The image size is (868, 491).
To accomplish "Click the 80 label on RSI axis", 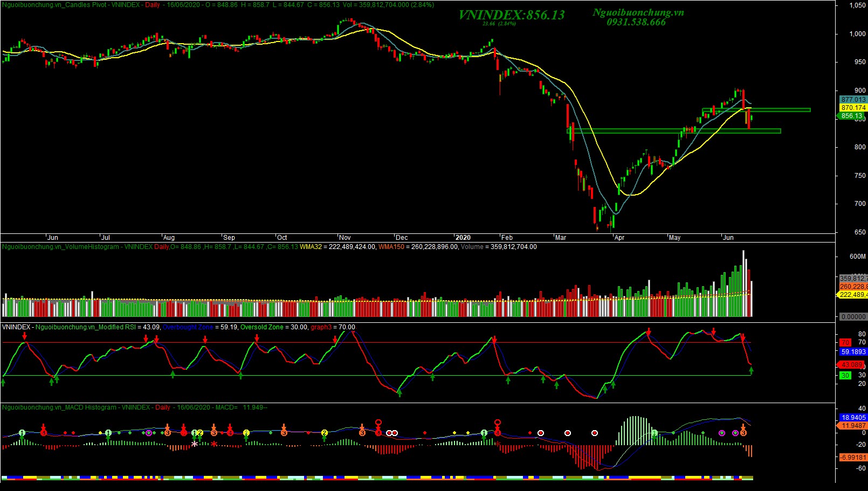I will point(862,334).
